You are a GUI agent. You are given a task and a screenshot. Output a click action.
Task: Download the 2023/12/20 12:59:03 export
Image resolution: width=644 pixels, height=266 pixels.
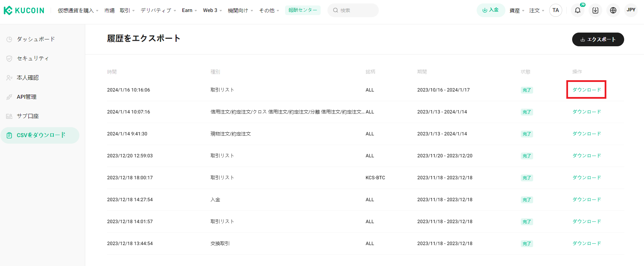[587, 156]
